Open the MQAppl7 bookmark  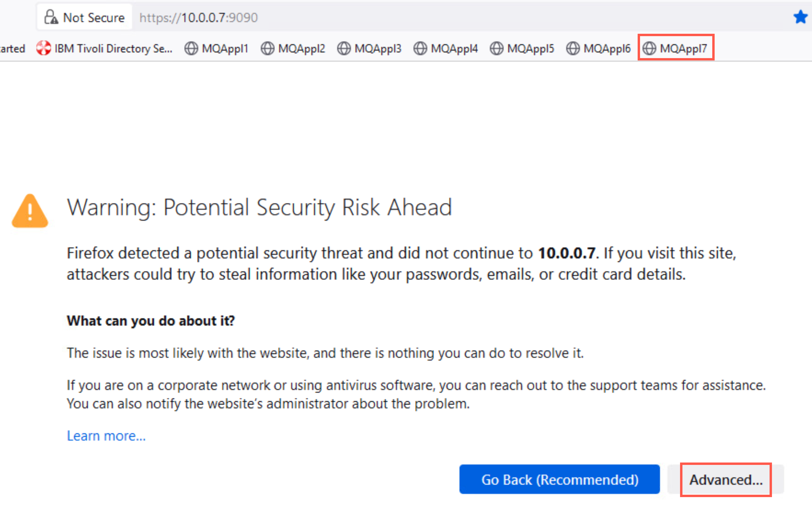point(675,48)
